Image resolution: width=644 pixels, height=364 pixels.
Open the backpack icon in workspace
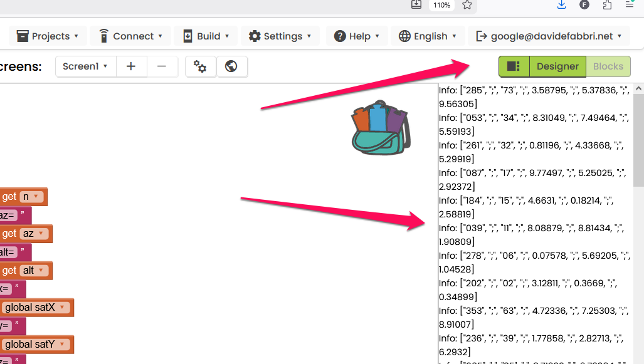click(381, 128)
